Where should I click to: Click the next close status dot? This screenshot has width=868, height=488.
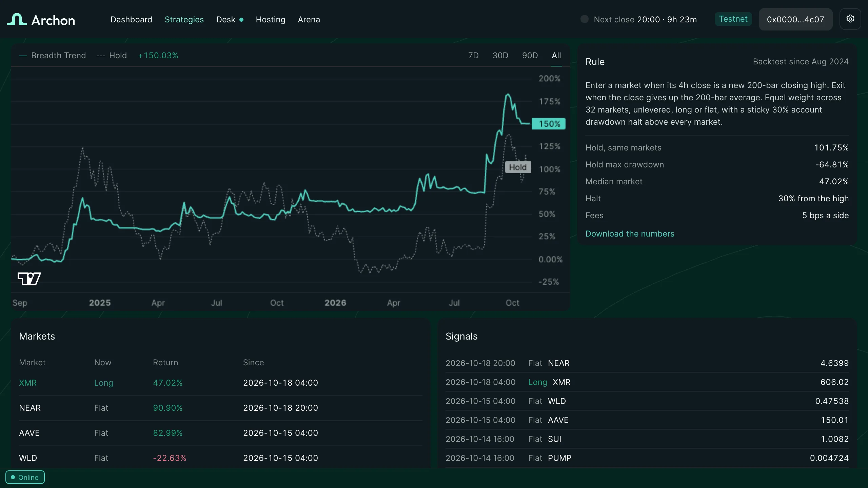pos(585,19)
